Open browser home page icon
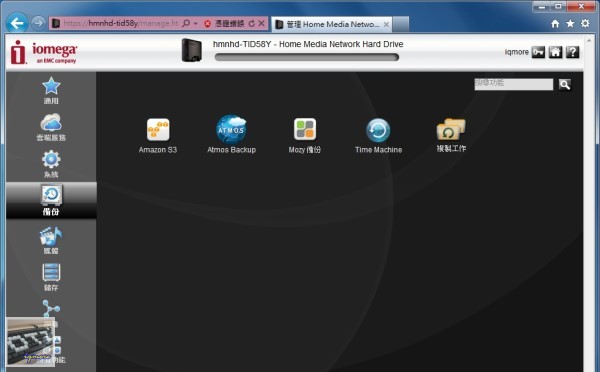The height and width of the screenshot is (372, 600). point(555,24)
